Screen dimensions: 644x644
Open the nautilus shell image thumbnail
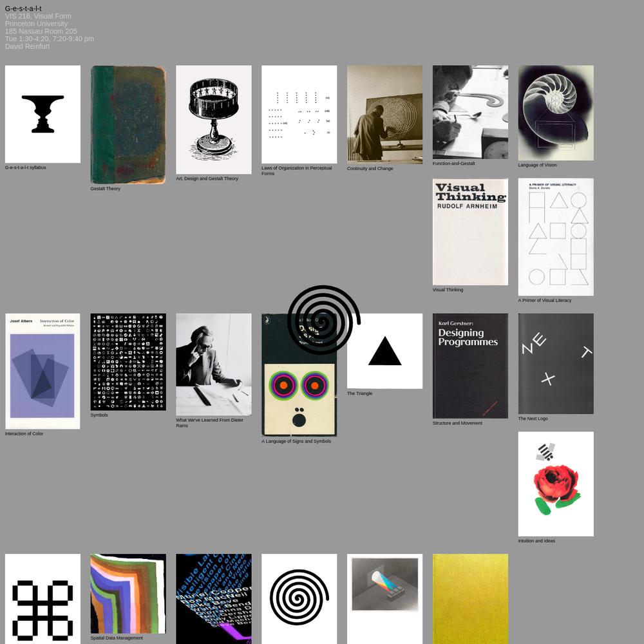pos(556,113)
